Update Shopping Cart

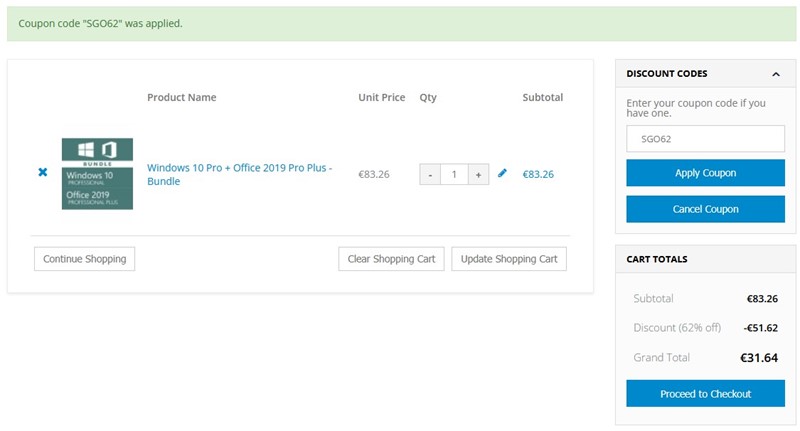click(x=509, y=259)
